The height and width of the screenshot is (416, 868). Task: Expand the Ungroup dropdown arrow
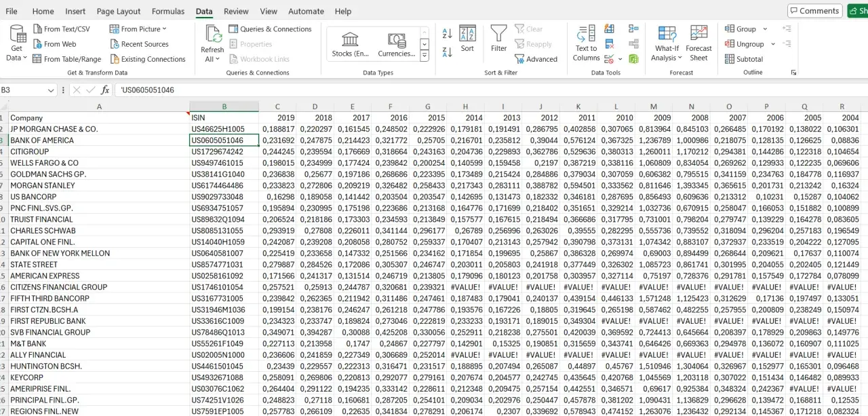tap(772, 44)
